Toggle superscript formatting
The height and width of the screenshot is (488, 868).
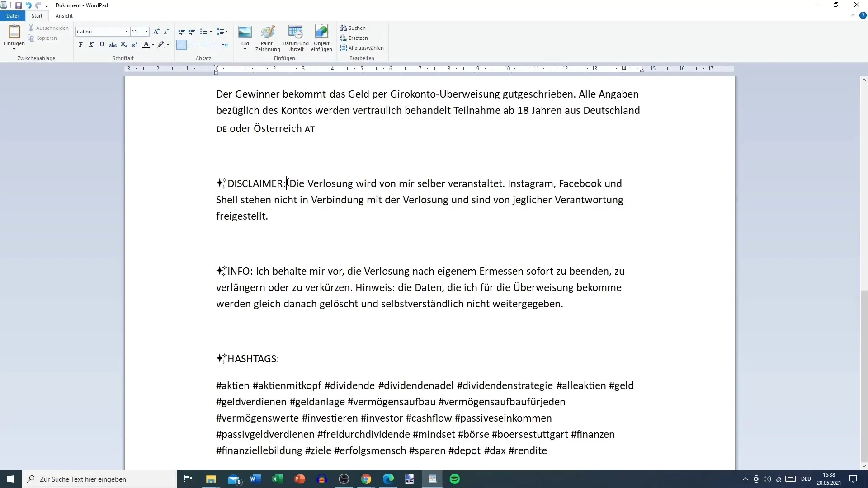coord(134,45)
